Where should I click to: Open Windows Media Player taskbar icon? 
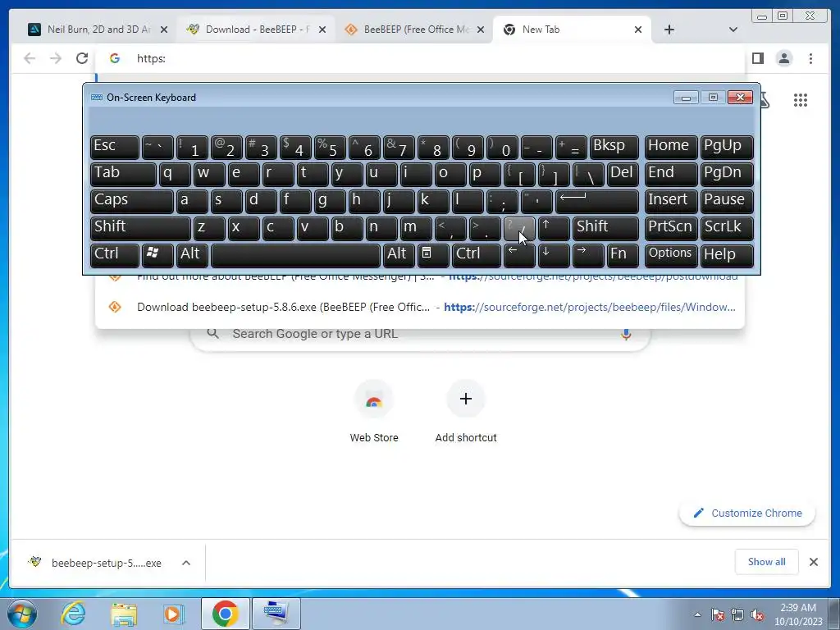point(173,614)
